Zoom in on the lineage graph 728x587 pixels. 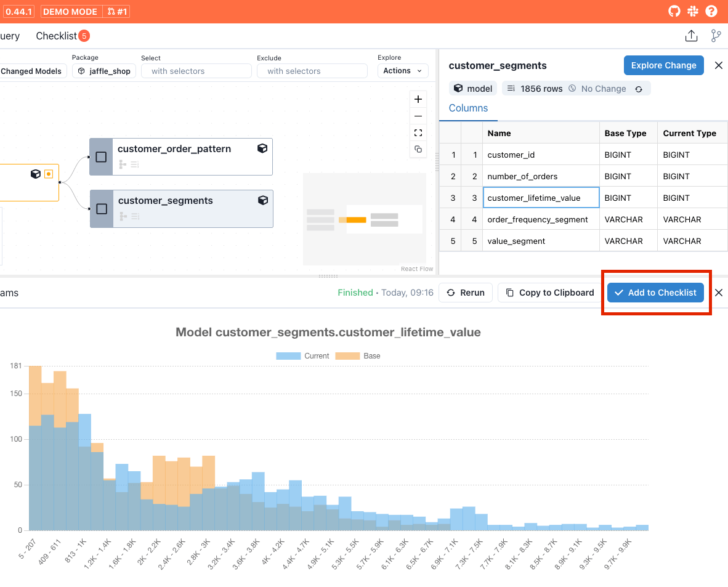[x=418, y=99]
